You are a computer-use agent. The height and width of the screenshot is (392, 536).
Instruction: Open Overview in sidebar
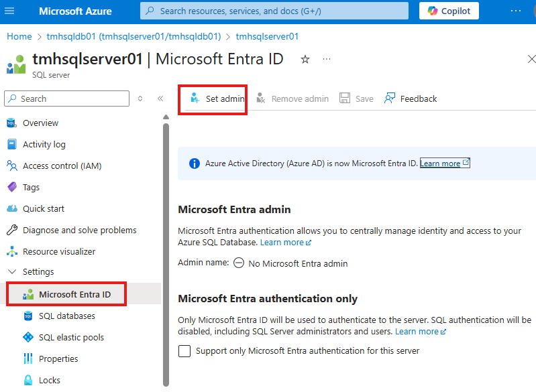coord(40,123)
